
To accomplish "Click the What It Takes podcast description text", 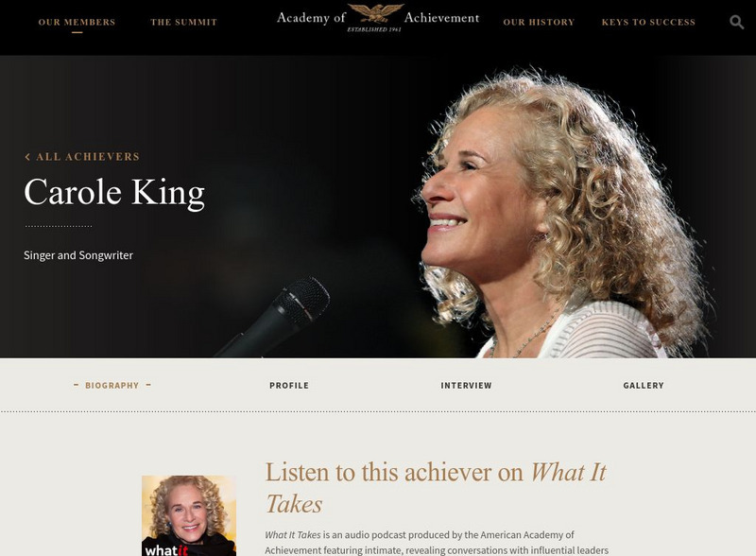I will click(437, 543).
